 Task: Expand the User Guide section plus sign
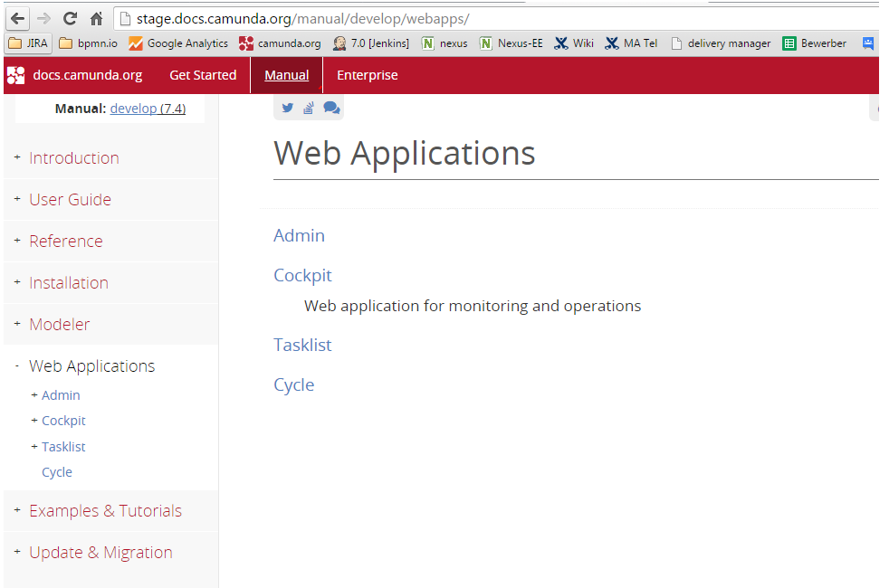pos(17,199)
